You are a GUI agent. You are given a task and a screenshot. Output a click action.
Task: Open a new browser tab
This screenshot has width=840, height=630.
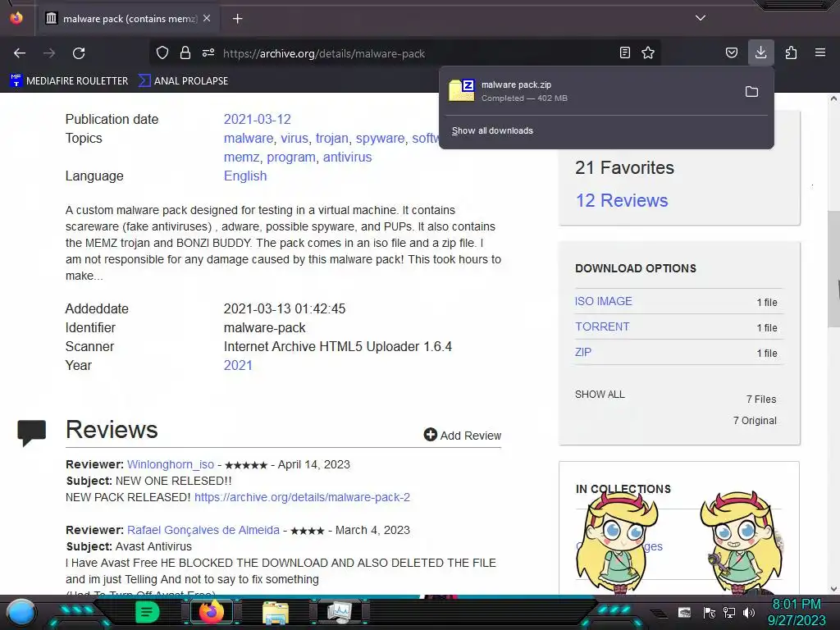237,19
